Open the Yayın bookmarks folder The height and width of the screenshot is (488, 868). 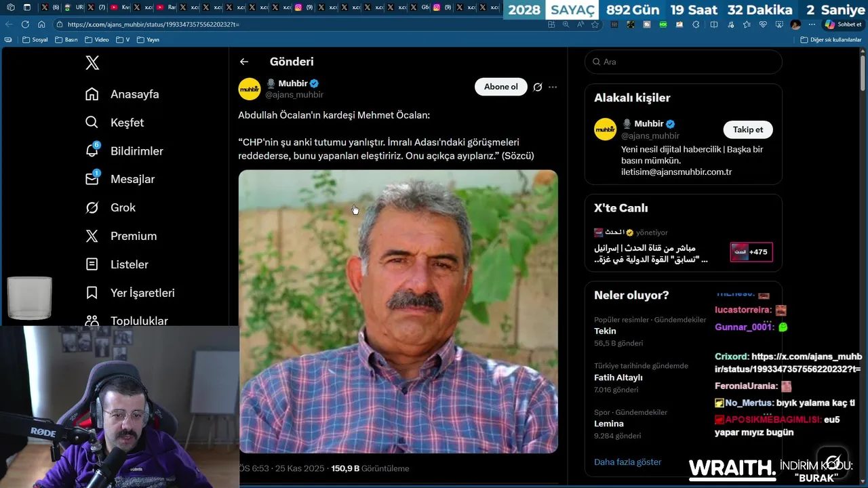(x=148, y=40)
